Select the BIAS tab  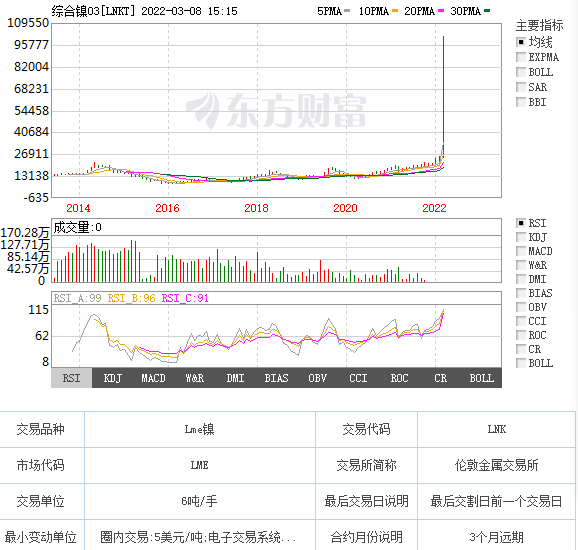276,378
